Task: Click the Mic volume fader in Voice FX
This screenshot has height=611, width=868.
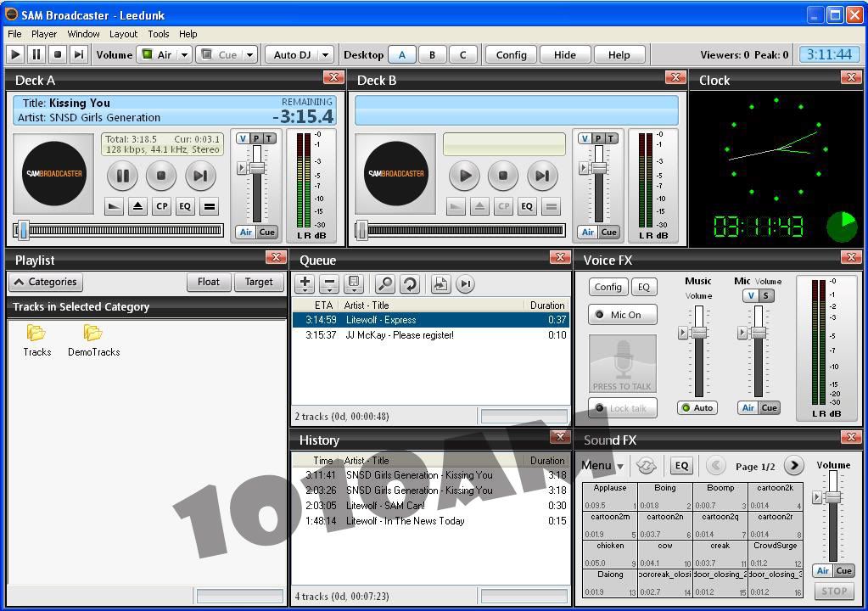Action: pyautogui.click(x=759, y=333)
